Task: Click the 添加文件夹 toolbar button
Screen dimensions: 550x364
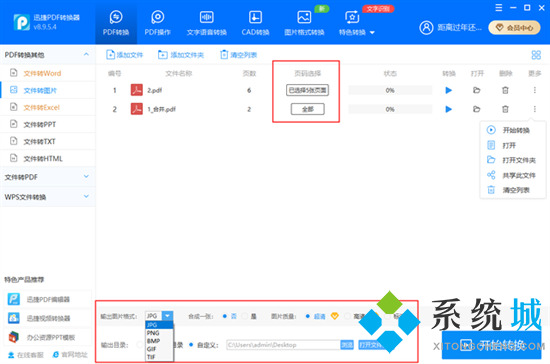Action: [x=181, y=55]
